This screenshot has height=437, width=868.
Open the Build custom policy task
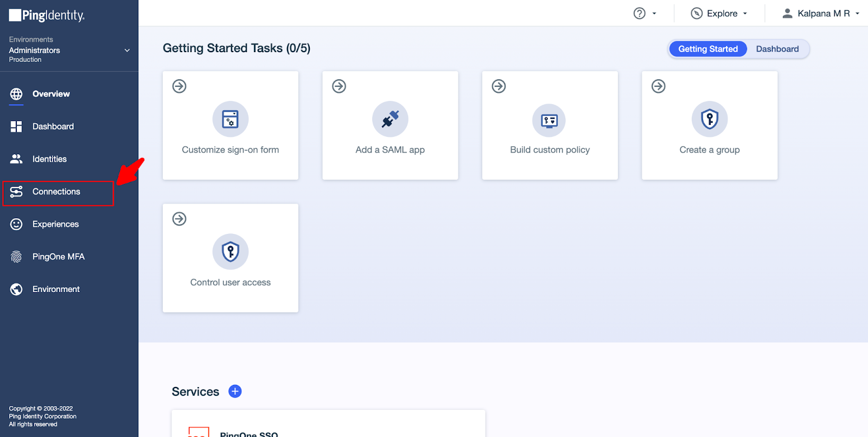[550, 126]
